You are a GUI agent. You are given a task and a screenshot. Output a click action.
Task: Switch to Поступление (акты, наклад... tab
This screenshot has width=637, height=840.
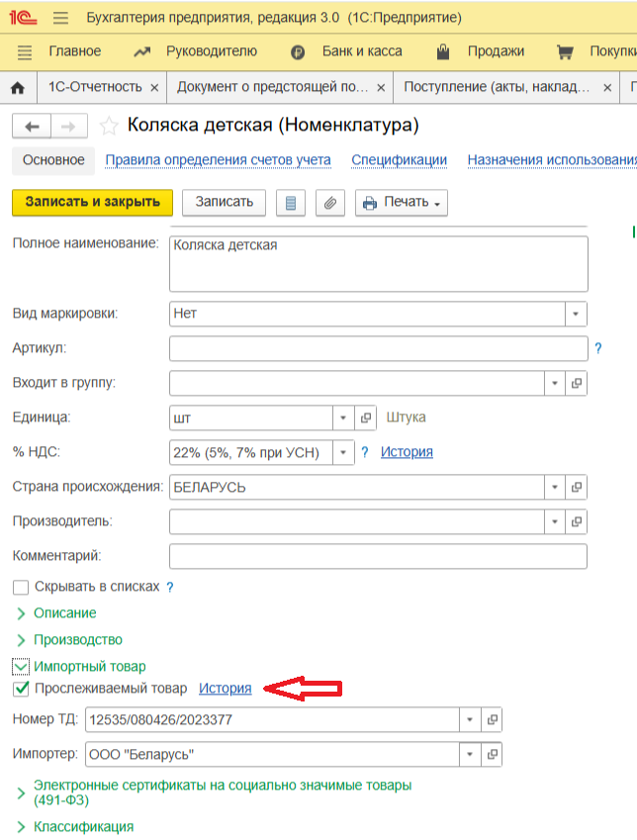tap(497, 87)
